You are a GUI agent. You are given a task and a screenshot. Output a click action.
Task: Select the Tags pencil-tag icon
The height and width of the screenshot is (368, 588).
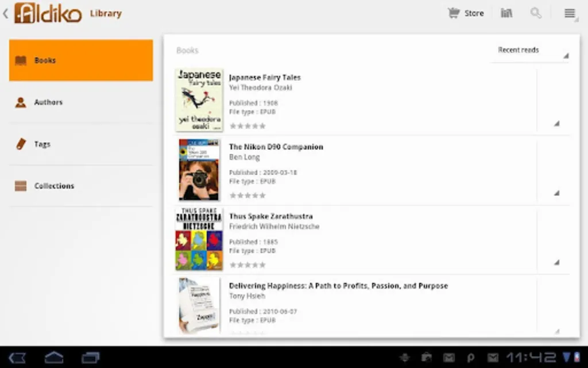pyautogui.click(x=21, y=144)
